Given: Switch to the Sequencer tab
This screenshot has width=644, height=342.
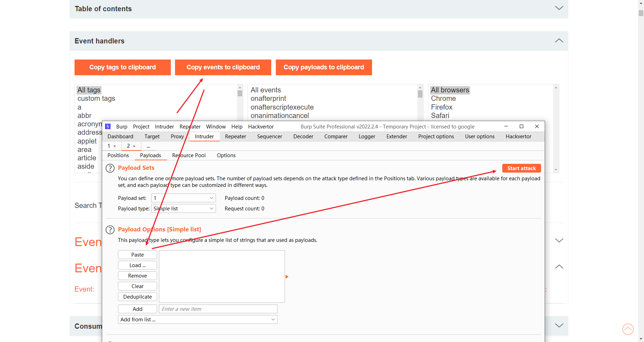Looking at the screenshot, I should 269,137.
